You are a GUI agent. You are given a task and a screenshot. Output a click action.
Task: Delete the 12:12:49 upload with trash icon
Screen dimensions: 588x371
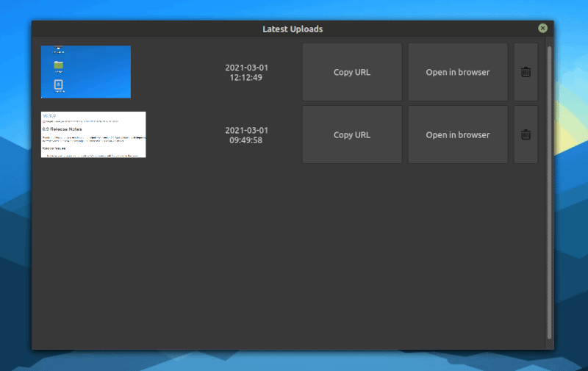[526, 72]
